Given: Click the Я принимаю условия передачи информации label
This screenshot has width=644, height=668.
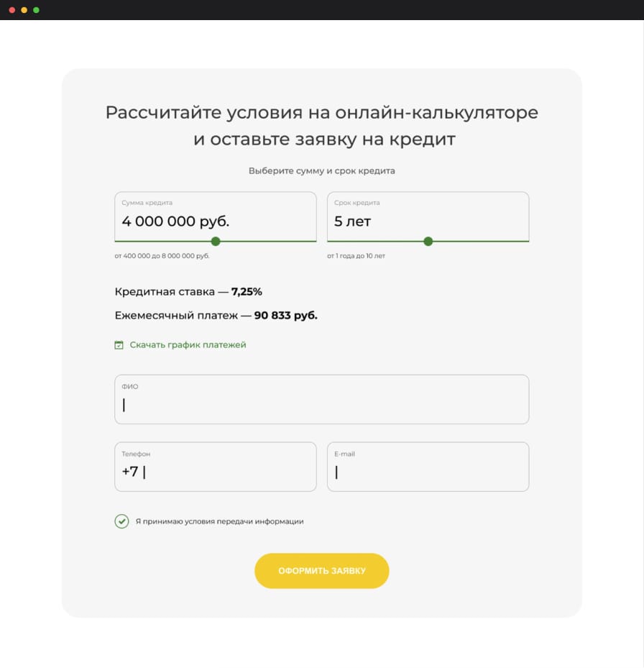Looking at the screenshot, I should click(219, 521).
